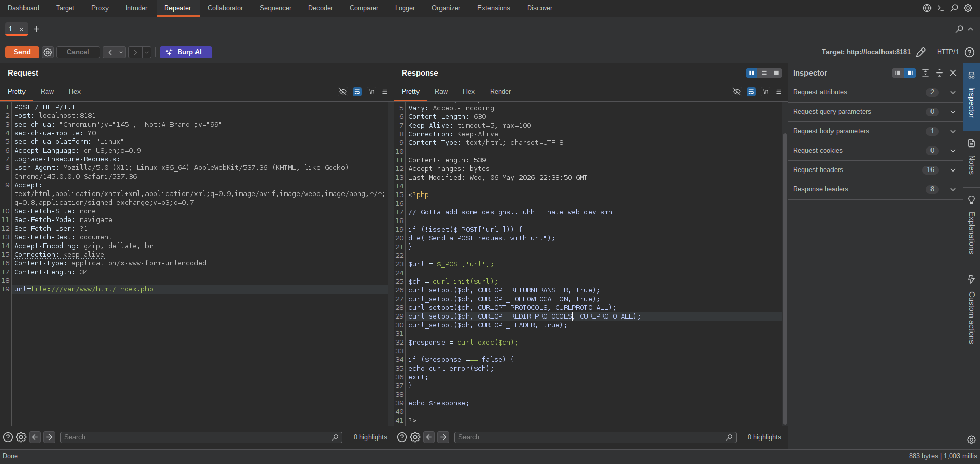Click the Cancel button
Screen dimensions: 980x464
(x=78, y=52)
